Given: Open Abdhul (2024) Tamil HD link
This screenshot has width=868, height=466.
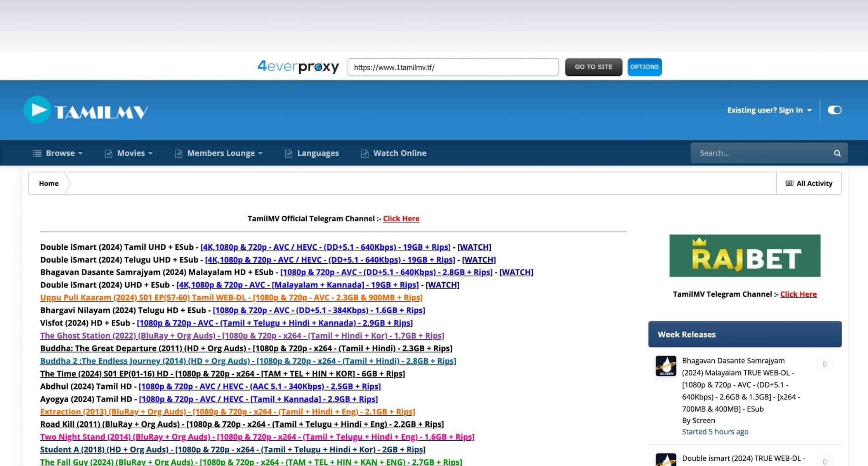Looking at the screenshot, I should coord(260,386).
